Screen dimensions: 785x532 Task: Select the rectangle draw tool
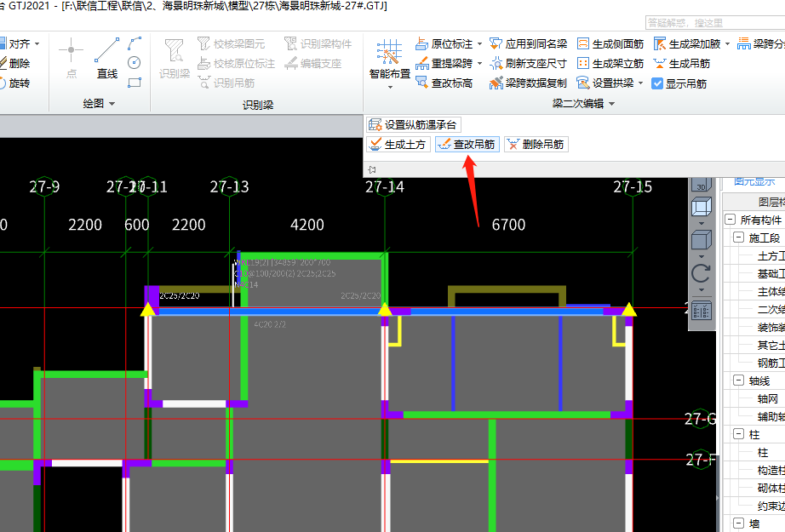point(135,83)
